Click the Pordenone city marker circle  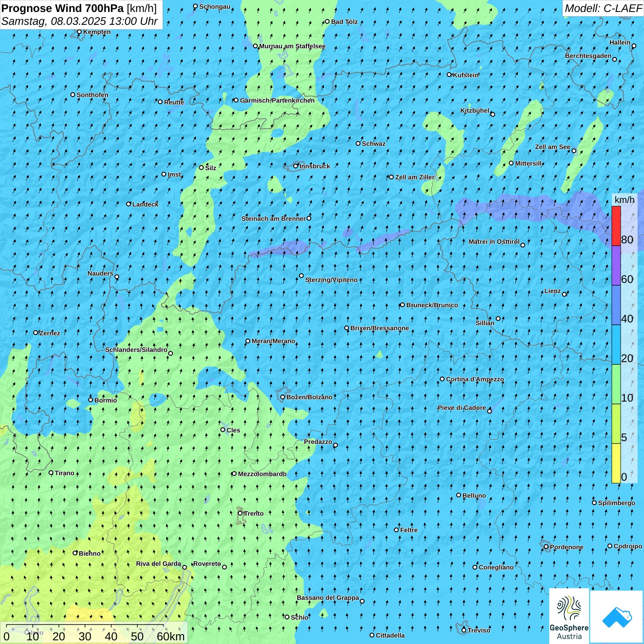546,547
